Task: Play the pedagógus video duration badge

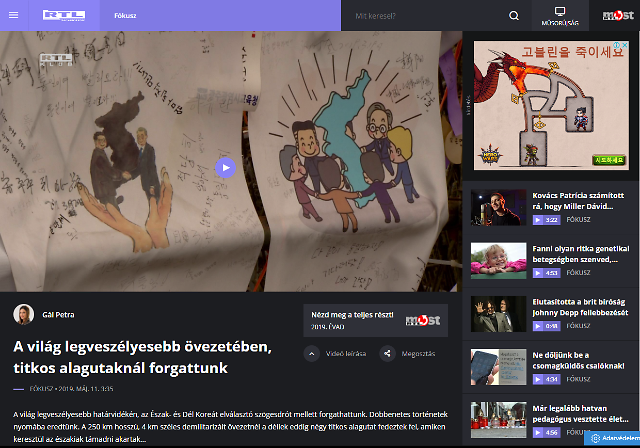Action: pos(546,432)
